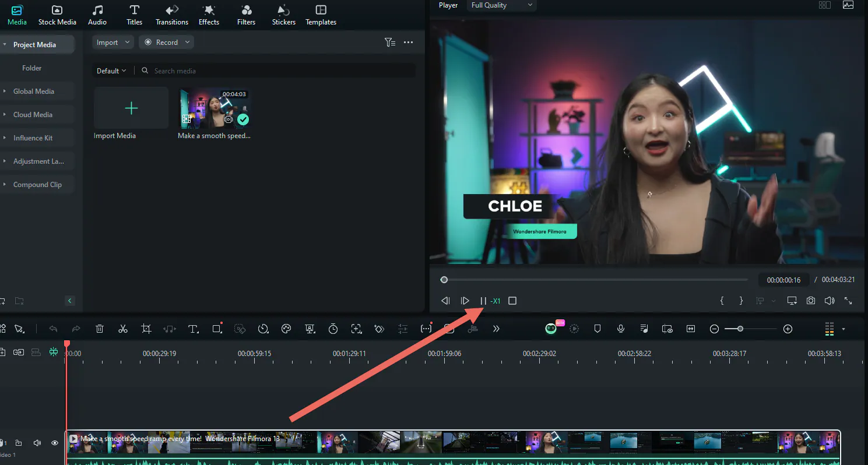868x465 pixels.
Task: Open the keyframe diamond tool
Action: 379,329
